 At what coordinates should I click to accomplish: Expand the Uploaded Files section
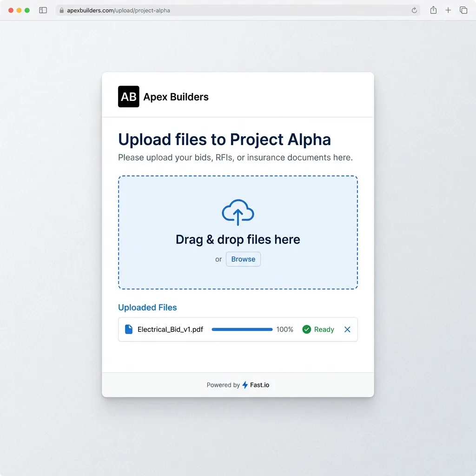pos(147,307)
